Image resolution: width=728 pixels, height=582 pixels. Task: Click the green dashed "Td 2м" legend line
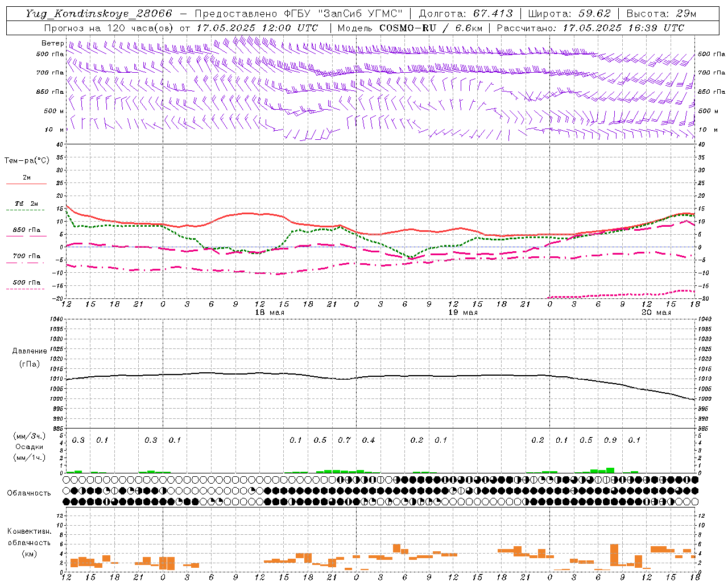point(26,210)
